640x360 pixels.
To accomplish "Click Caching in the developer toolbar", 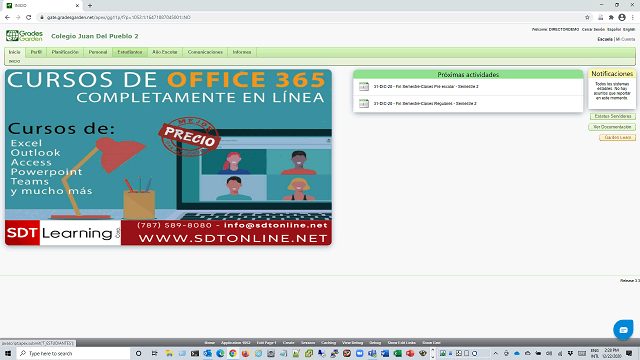I will pyautogui.click(x=329, y=343).
